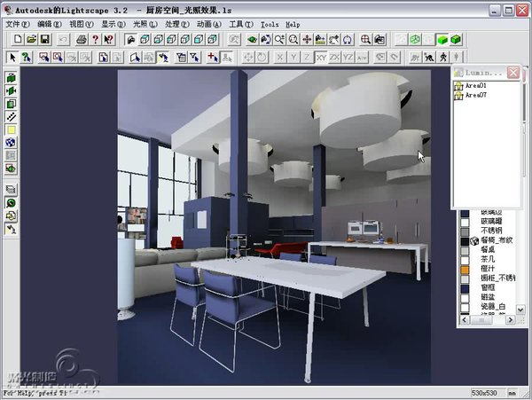Click the green ring icon in left sidebar
532x400 pixels.
coord(11,203)
